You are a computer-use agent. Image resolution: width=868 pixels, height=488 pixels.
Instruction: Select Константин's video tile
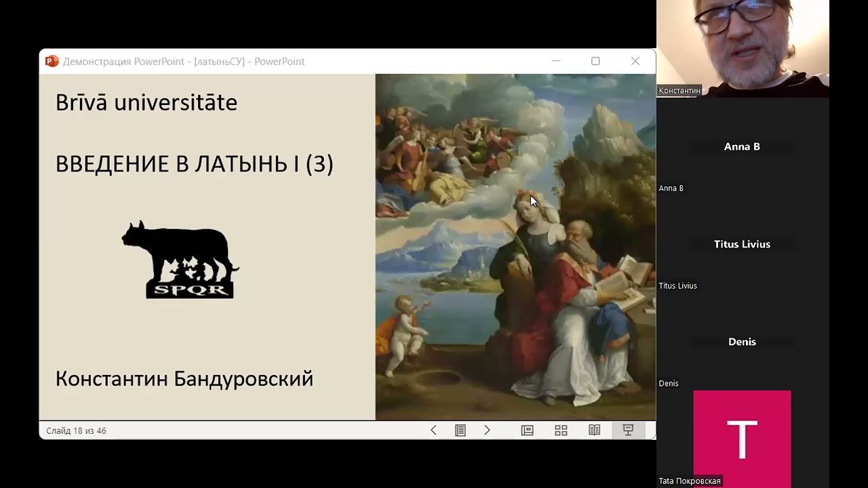(743, 49)
